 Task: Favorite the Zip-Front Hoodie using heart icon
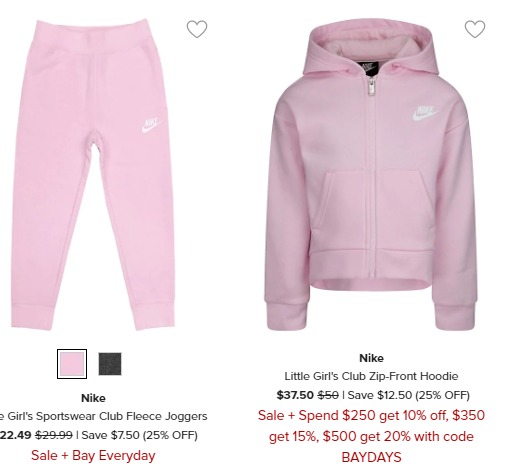pyautogui.click(x=475, y=29)
